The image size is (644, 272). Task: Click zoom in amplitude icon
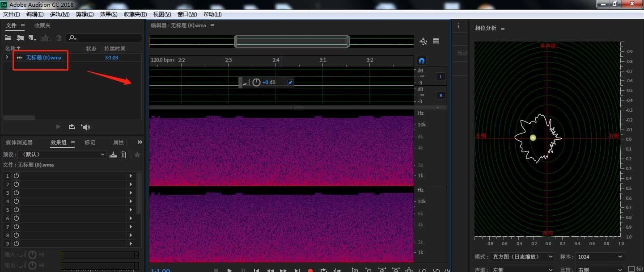pyautogui.click(x=355, y=270)
